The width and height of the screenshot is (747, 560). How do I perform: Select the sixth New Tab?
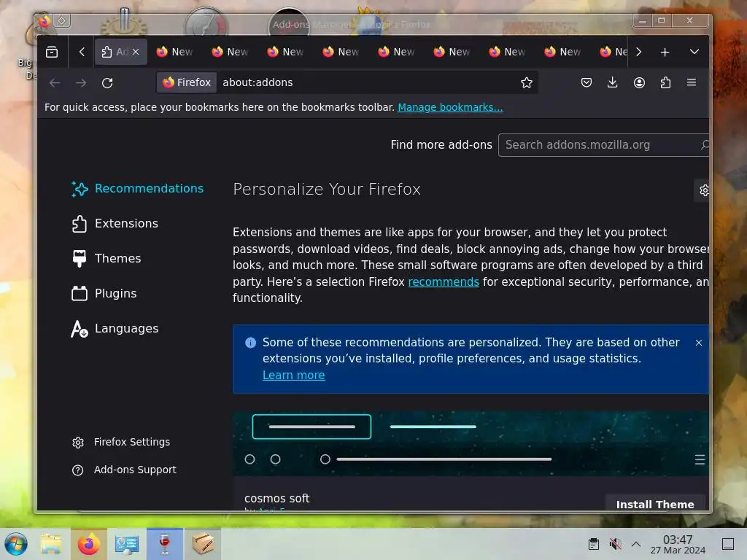tap(452, 52)
